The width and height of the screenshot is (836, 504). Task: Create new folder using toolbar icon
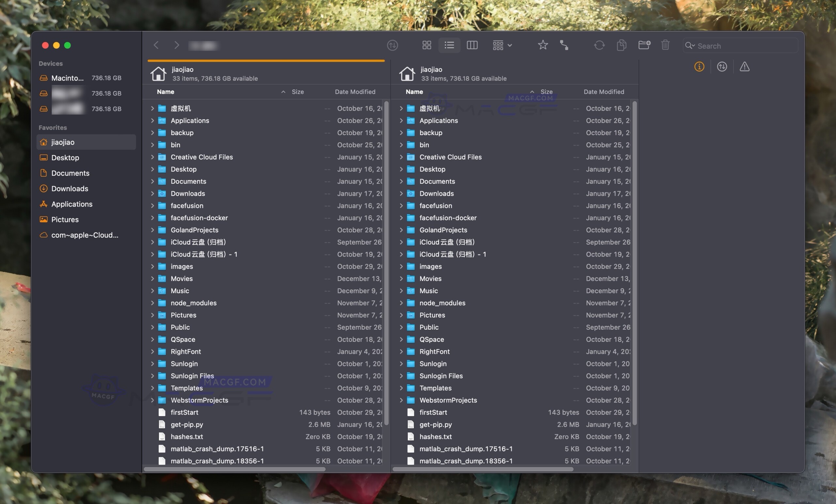pyautogui.click(x=644, y=45)
